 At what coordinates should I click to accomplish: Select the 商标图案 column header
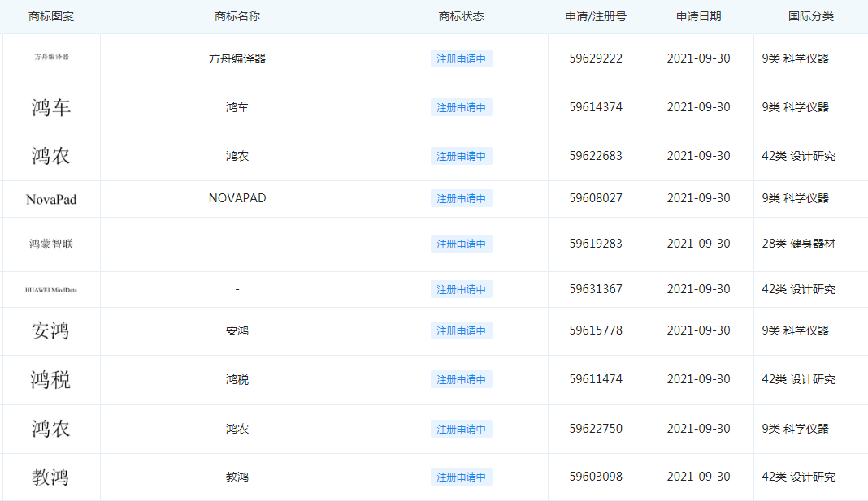tap(51, 16)
